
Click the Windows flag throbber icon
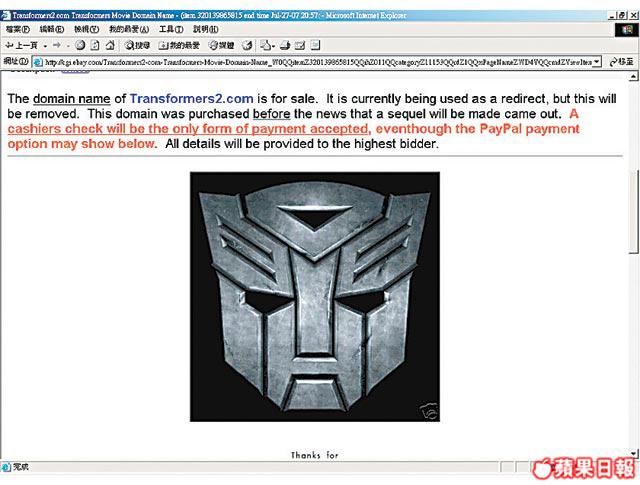[x=627, y=30]
